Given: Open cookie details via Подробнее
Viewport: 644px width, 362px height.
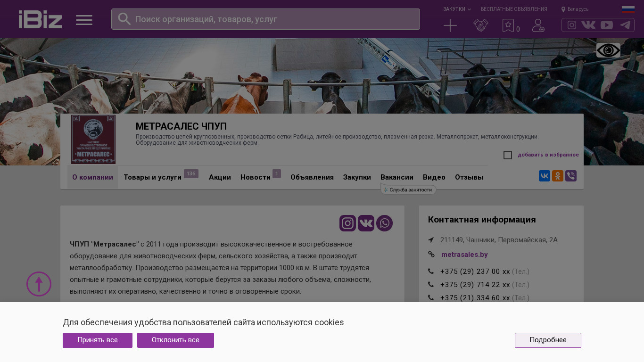Looking at the screenshot, I should pos(548,340).
